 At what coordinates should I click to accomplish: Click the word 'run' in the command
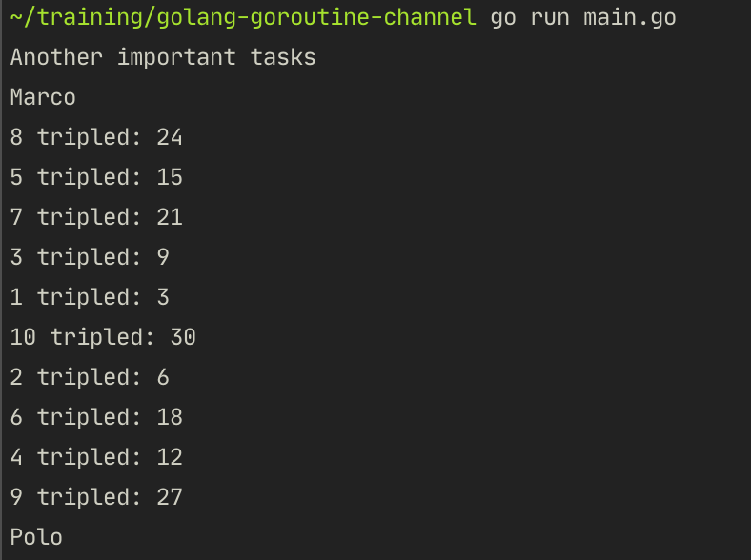coord(550,18)
